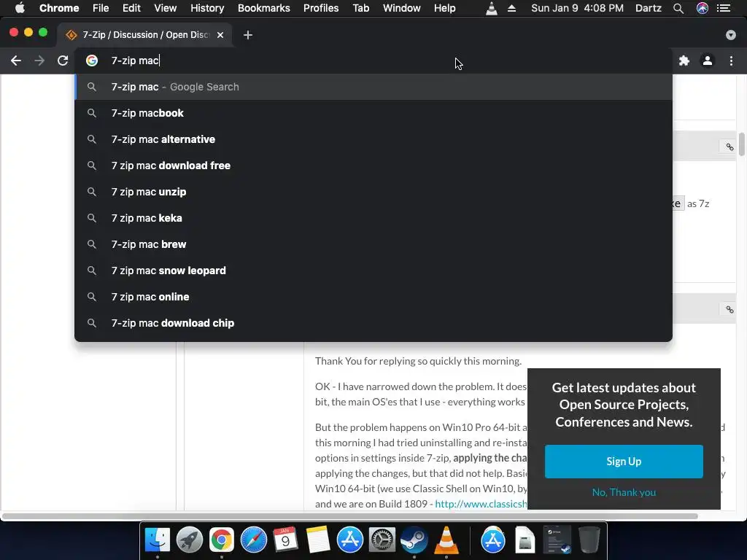This screenshot has width=747, height=560.
Task: Open the tab search dropdown arrow
Action: [x=731, y=35]
